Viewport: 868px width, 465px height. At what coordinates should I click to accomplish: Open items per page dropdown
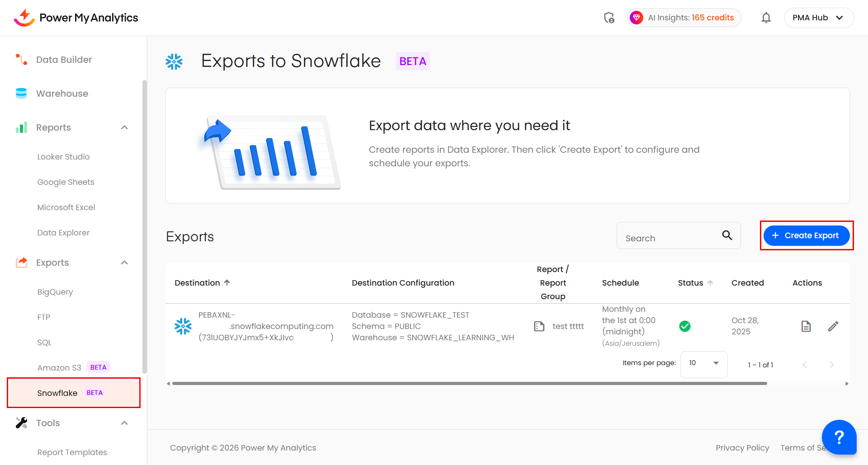point(703,363)
